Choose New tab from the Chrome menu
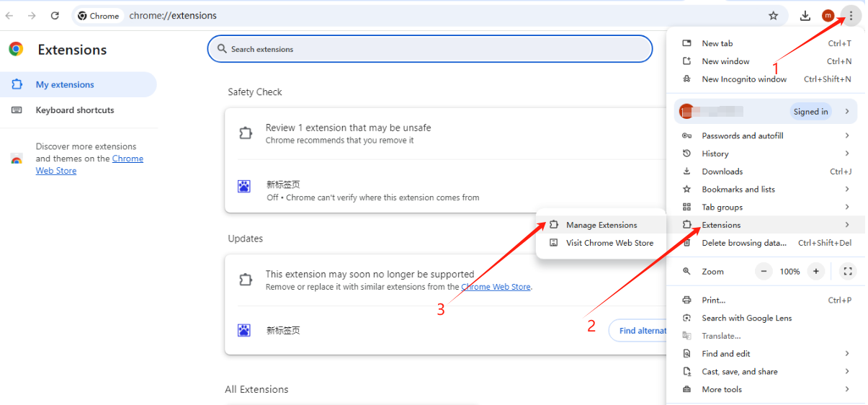This screenshot has height=405, width=868. pyautogui.click(x=766, y=43)
